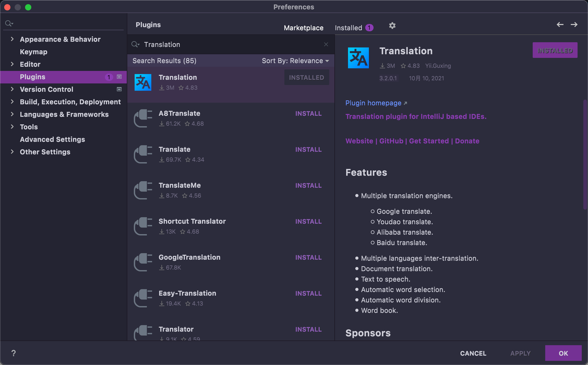
Task: Switch to the Installed tab
Action: [349, 28]
